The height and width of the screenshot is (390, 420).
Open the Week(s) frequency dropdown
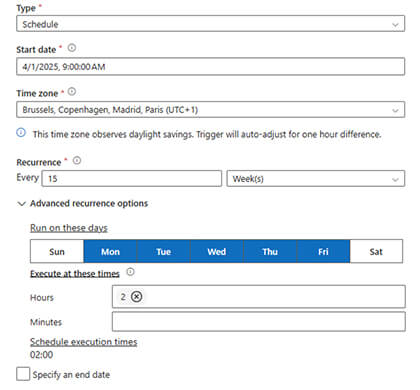click(x=316, y=179)
